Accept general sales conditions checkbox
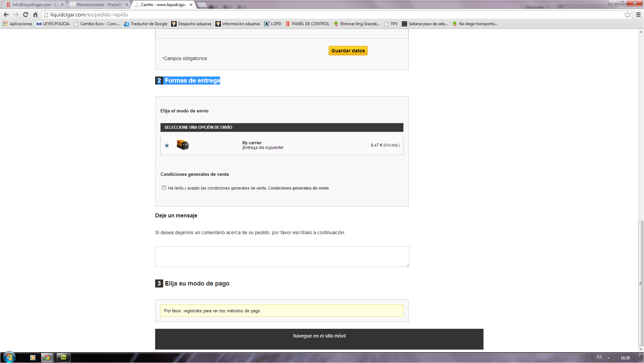Viewport: 644px width, 363px height. point(164,188)
